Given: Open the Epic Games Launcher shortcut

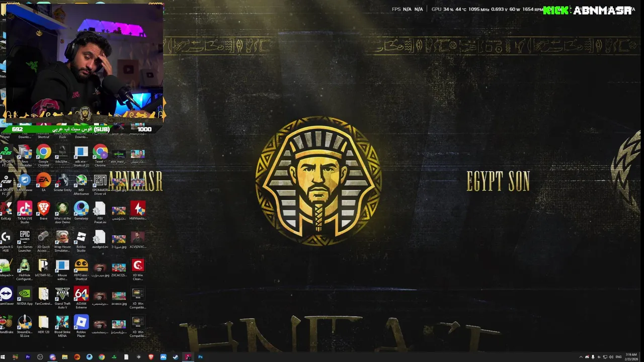Looking at the screenshot, I should click(x=25, y=241).
